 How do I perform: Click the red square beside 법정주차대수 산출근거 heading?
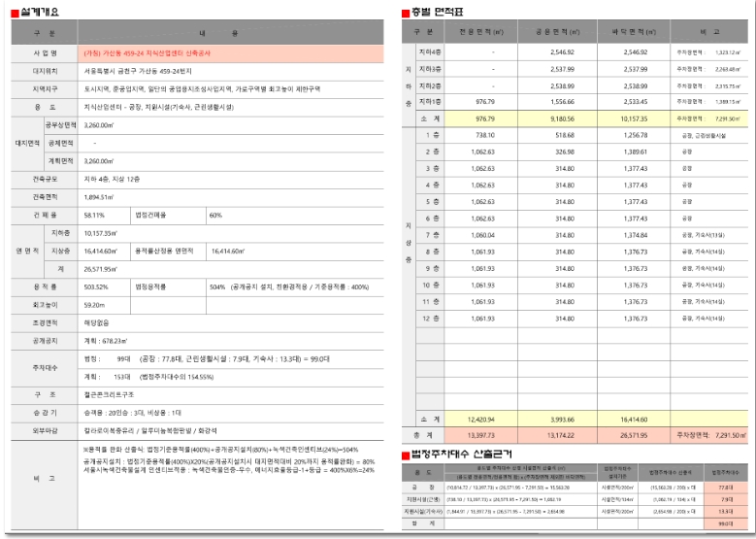point(406,454)
